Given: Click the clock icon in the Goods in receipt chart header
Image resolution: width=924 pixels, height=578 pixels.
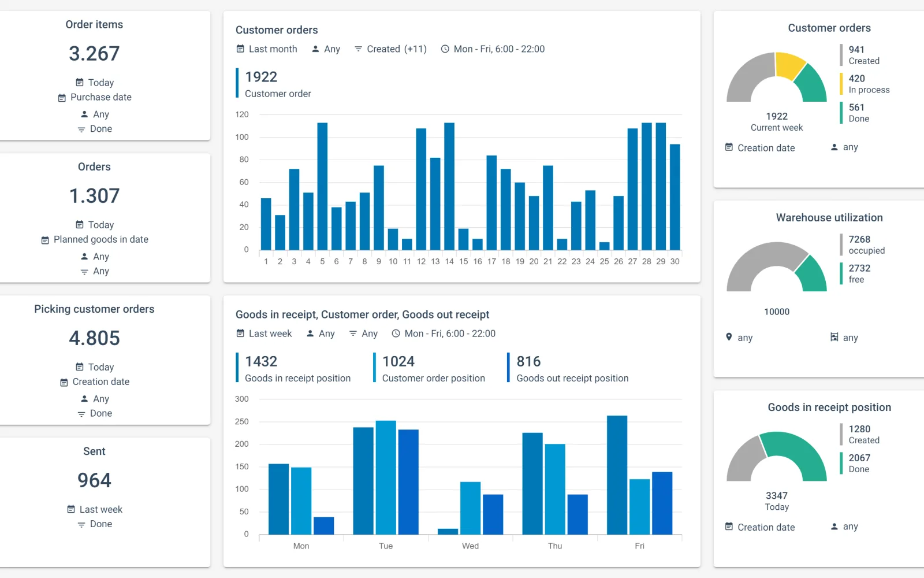Looking at the screenshot, I should click(396, 334).
